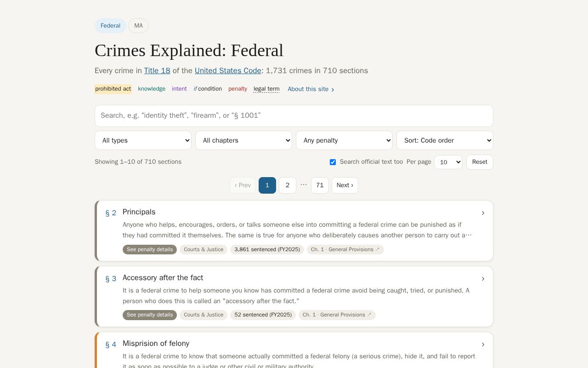This screenshot has height=368, width=588.
Task: Click Courts & Justice tag on § 3
Action: [x=204, y=315]
